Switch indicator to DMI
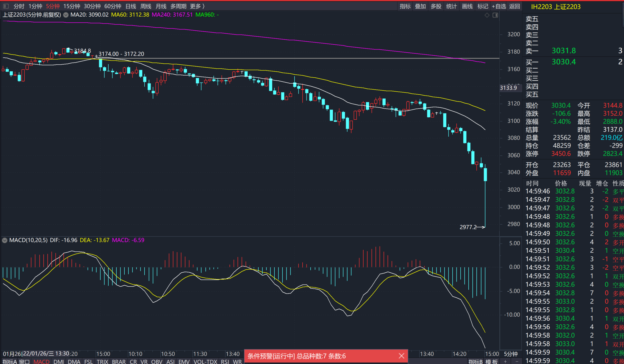 click(x=59, y=361)
